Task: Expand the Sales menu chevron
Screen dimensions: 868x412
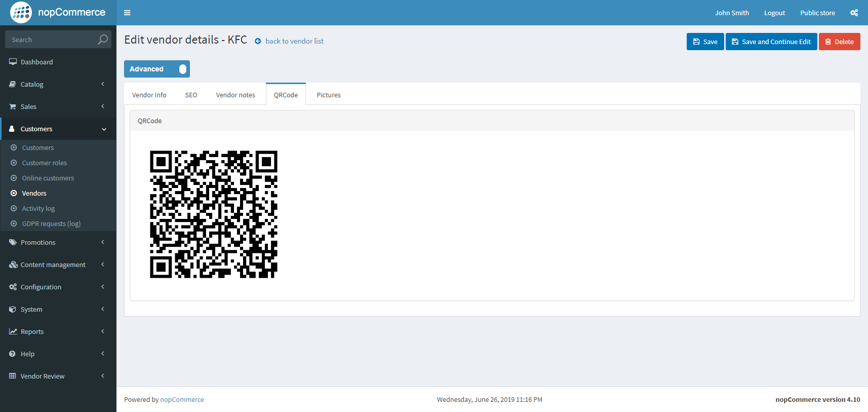Action: pos(103,106)
